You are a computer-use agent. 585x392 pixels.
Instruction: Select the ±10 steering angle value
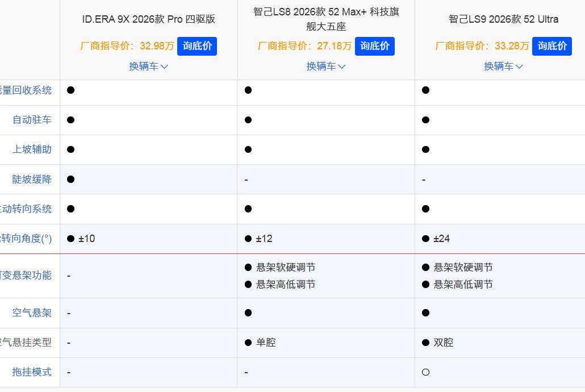point(86,239)
